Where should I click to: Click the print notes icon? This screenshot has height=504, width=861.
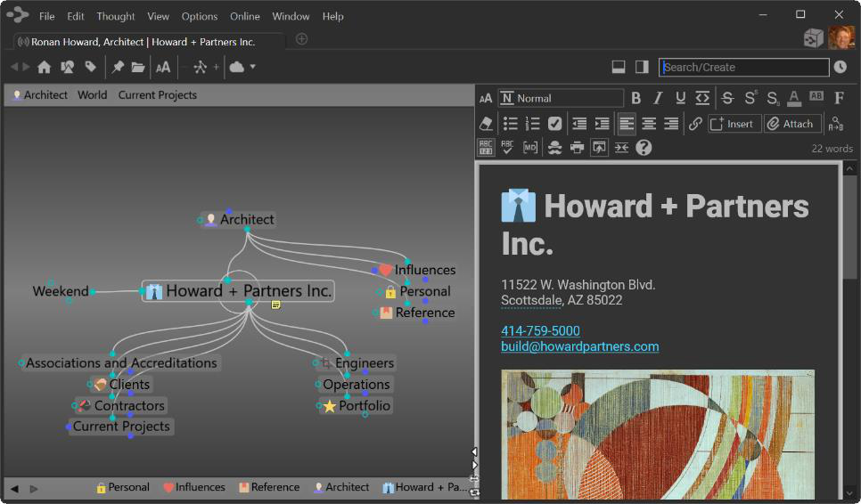pos(577,148)
